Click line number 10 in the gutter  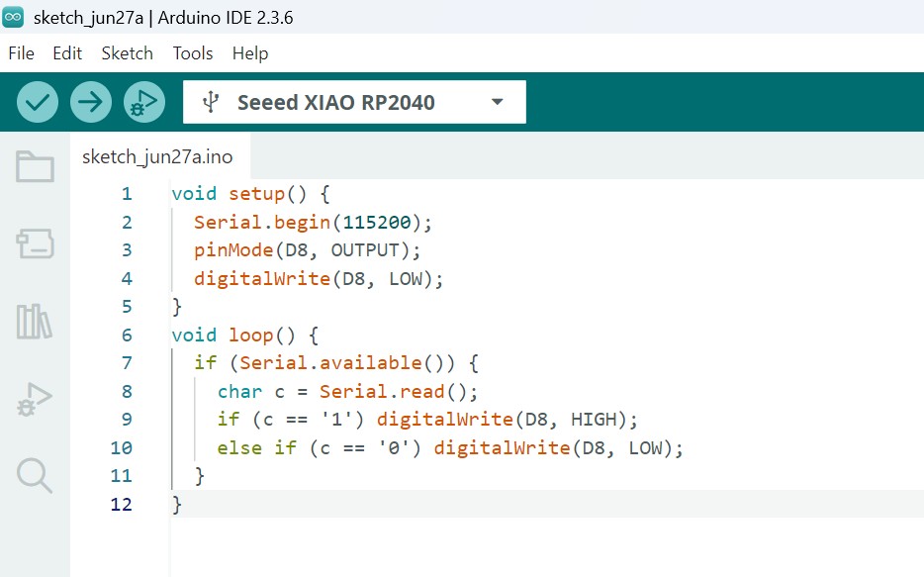click(122, 448)
